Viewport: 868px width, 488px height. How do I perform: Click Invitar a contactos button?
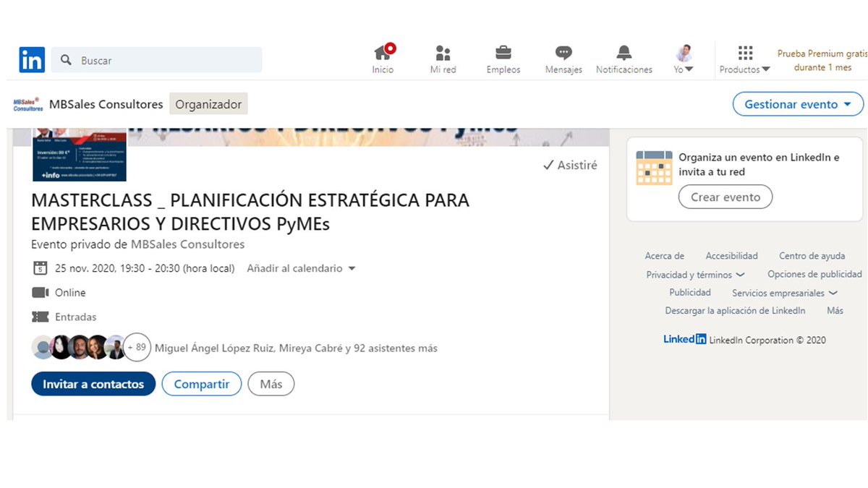pos(93,384)
